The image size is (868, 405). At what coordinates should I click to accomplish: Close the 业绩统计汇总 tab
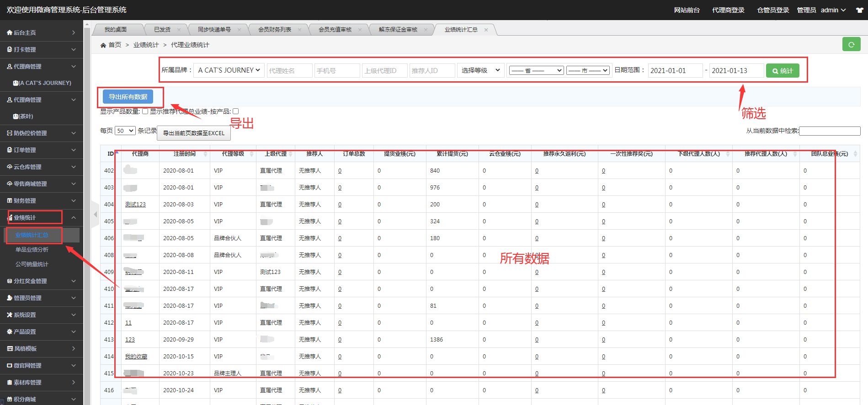click(x=486, y=30)
